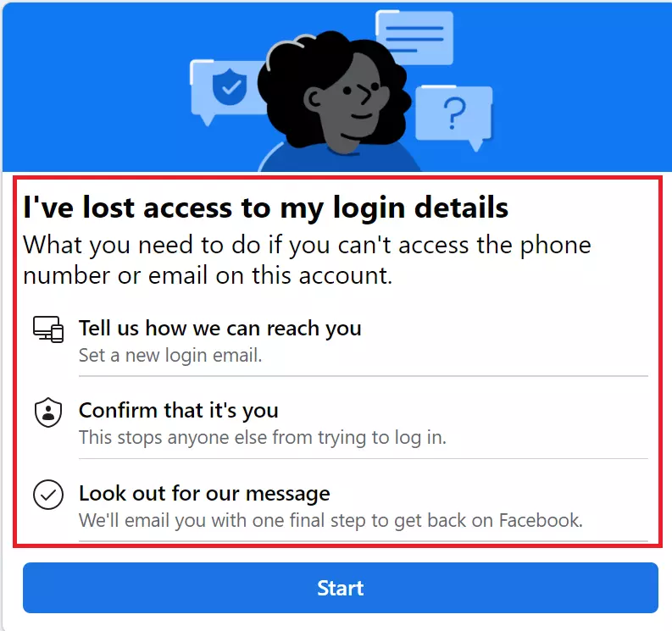
Task: Click "Set a new login email." text
Action: point(170,356)
